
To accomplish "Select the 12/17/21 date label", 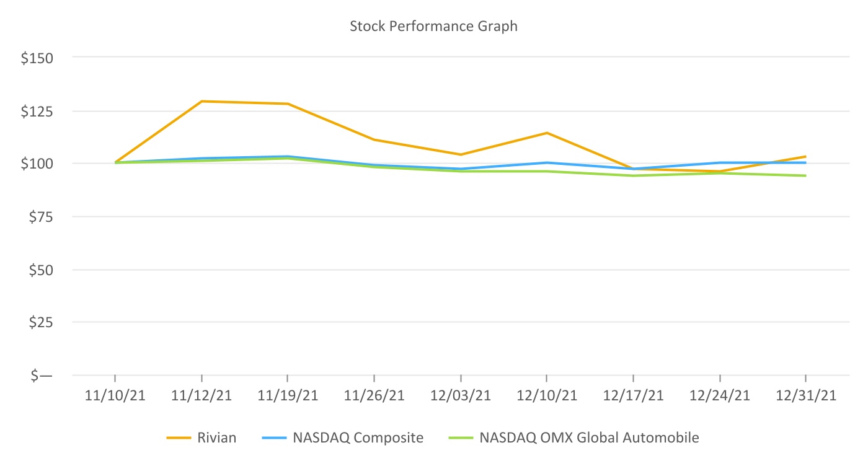I will click(633, 396).
